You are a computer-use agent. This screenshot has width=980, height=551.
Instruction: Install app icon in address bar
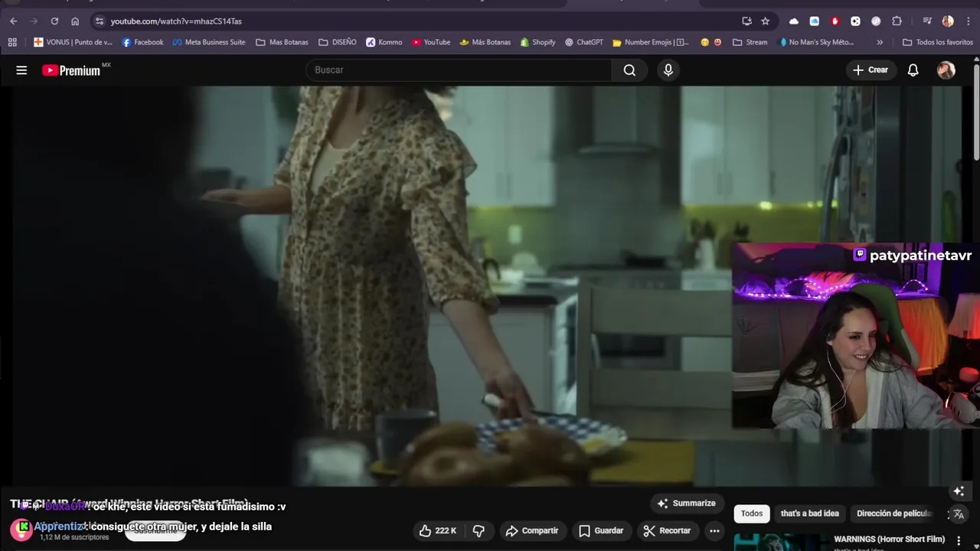point(746,21)
